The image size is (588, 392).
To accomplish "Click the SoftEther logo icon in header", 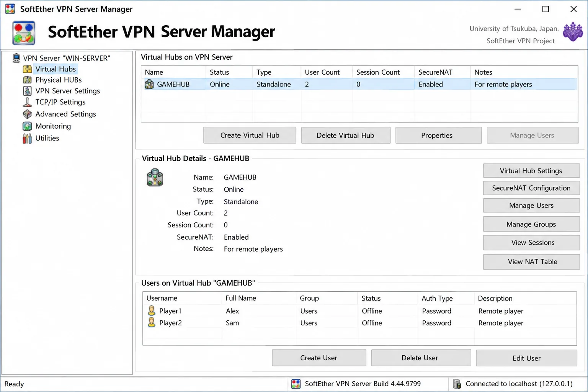I will (x=24, y=33).
